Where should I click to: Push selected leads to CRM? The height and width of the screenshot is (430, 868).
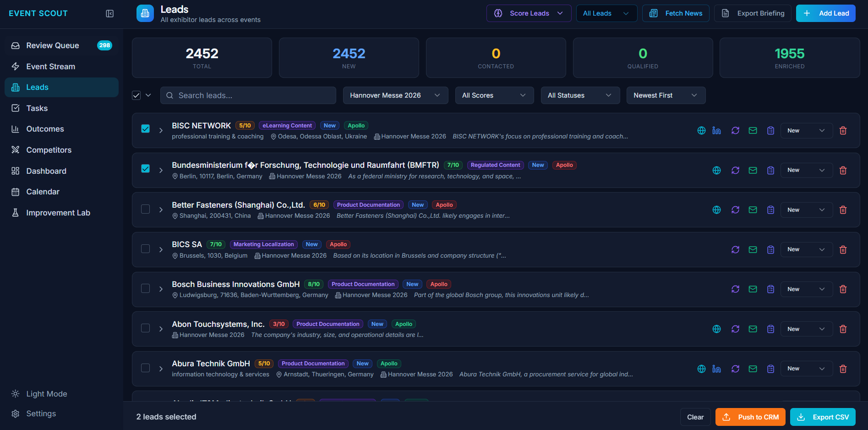pos(750,417)
